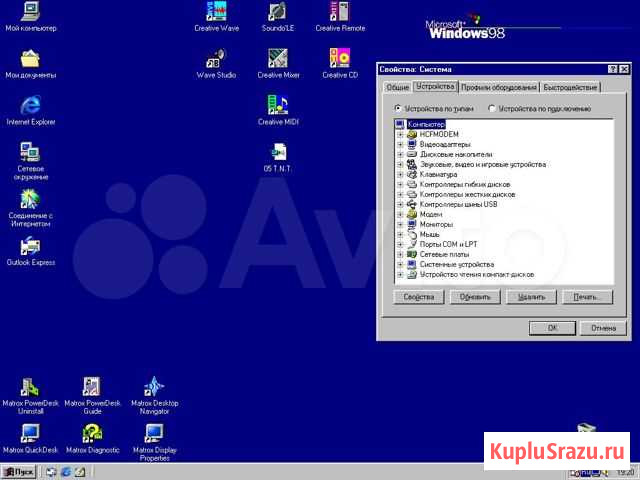Select Компьютер root in device tree

tap(426, 124)
